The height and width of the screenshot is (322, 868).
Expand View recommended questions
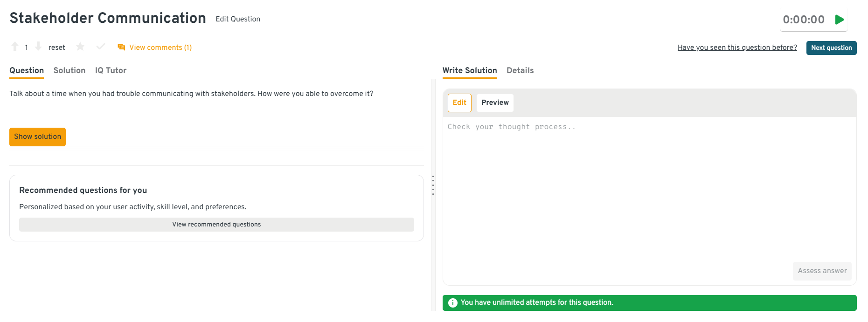click(216, 225)
